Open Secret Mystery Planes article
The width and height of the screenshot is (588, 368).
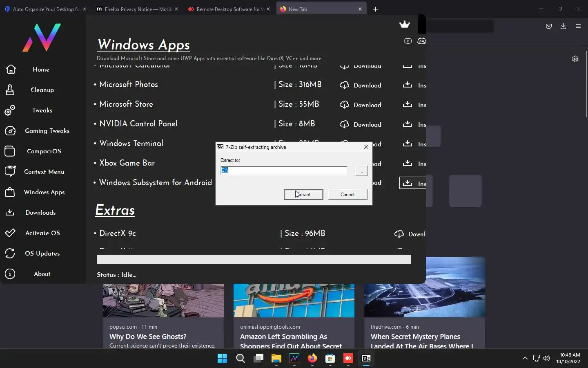(x=421, y=341)
